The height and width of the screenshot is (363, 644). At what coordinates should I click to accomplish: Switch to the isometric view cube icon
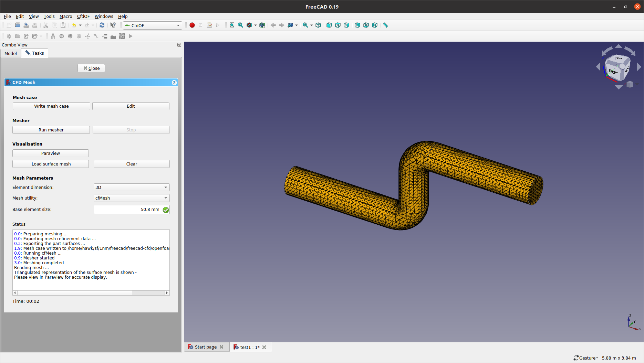coord(318,25)
